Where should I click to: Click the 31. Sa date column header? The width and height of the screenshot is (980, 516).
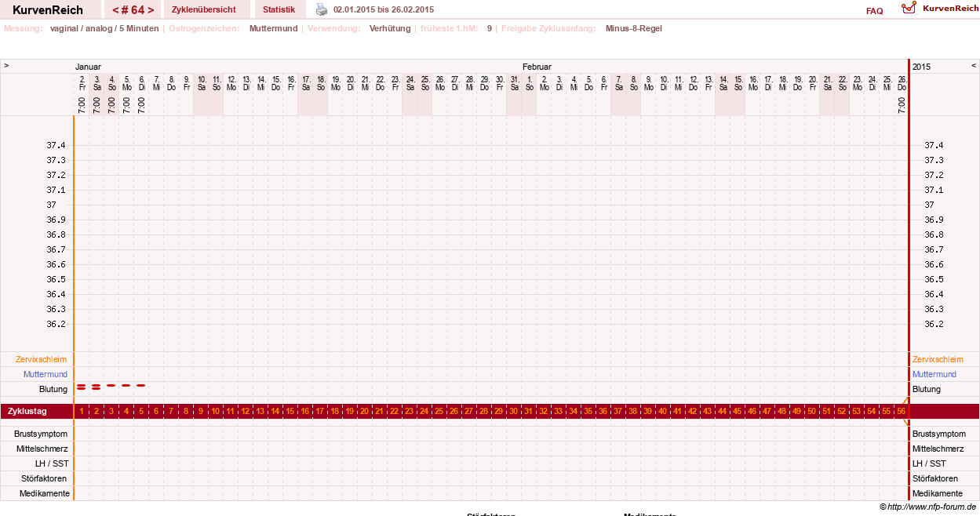[514, 82]
